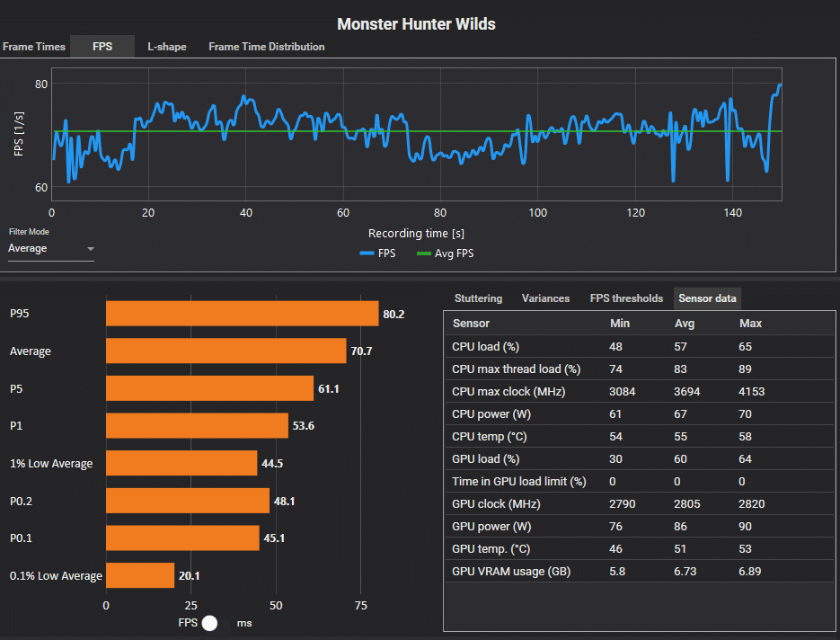Switch to the Variances tab

tap(545, 298)
